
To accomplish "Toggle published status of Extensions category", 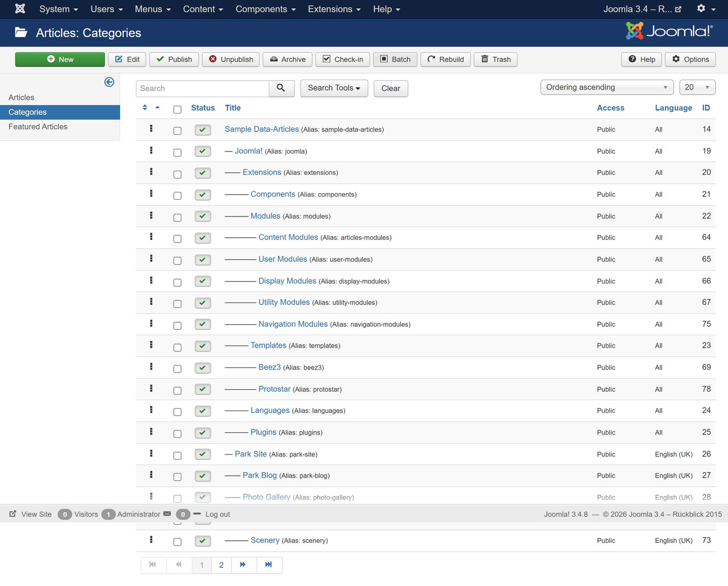I will 202,173.
